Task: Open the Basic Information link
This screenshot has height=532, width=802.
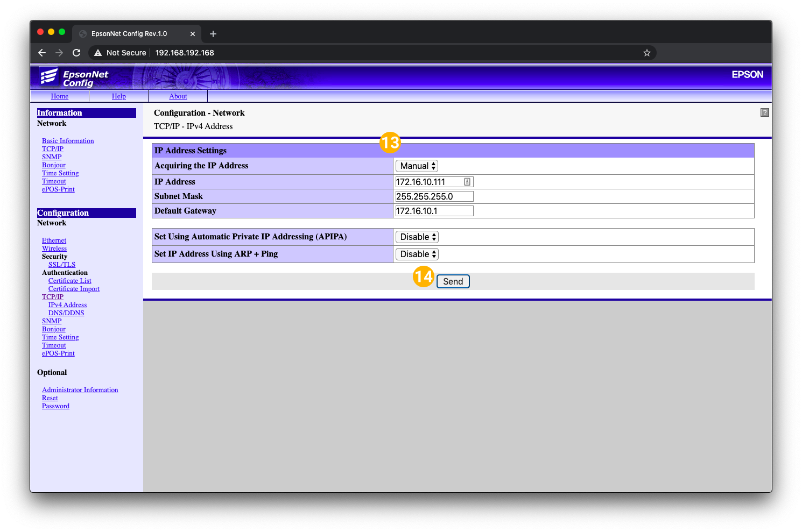Action: point(68,141)
